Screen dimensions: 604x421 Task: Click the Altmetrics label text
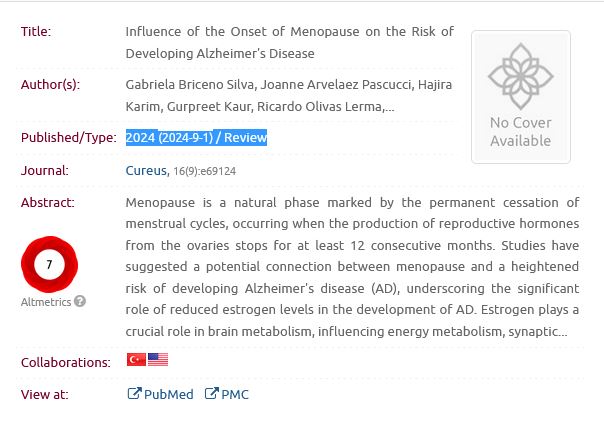pos(45,301)
